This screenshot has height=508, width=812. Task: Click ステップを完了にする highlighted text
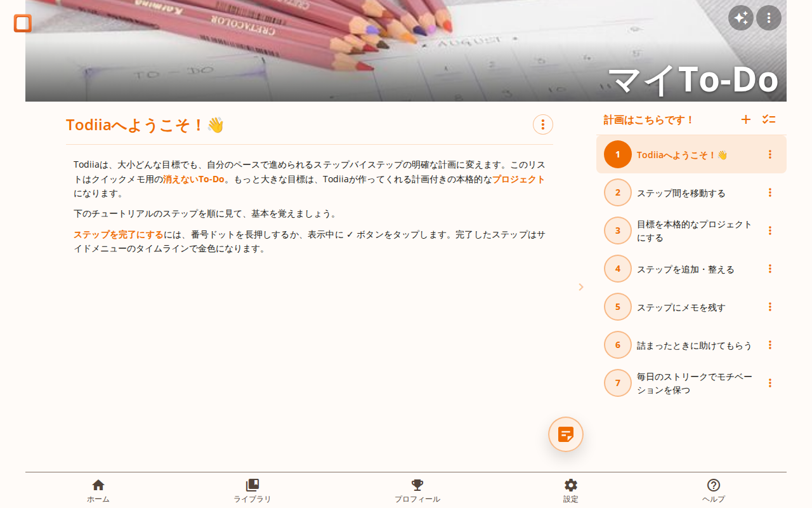(118, 234)
